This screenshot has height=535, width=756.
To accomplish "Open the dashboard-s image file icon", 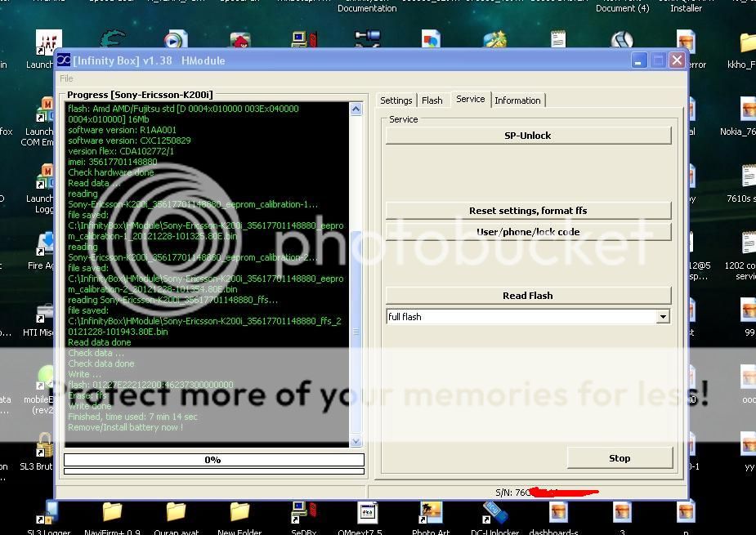I will [558, 513].
